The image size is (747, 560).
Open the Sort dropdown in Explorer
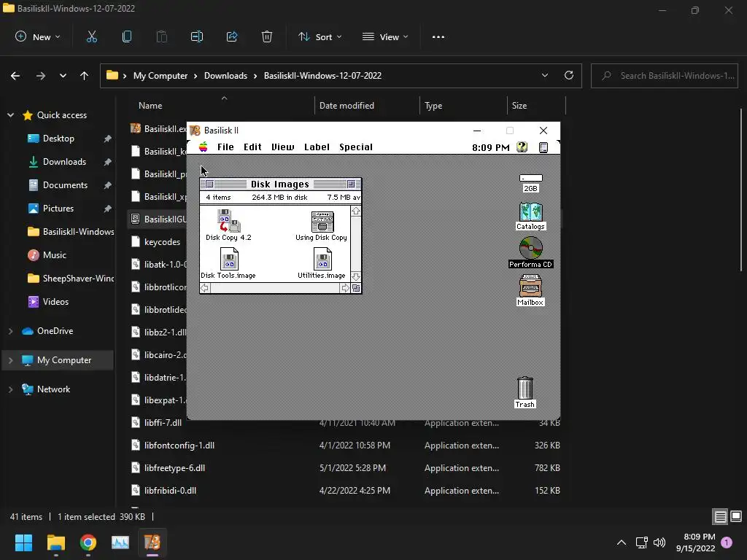(320, 36)
